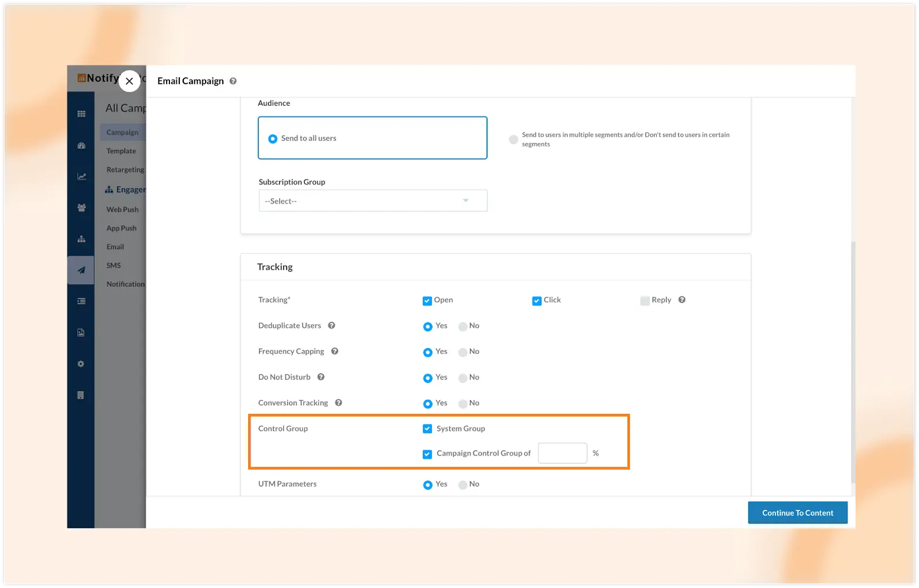919x588 pixels.
Task: Close the Email Campaign panel
Action: (130, 82)
